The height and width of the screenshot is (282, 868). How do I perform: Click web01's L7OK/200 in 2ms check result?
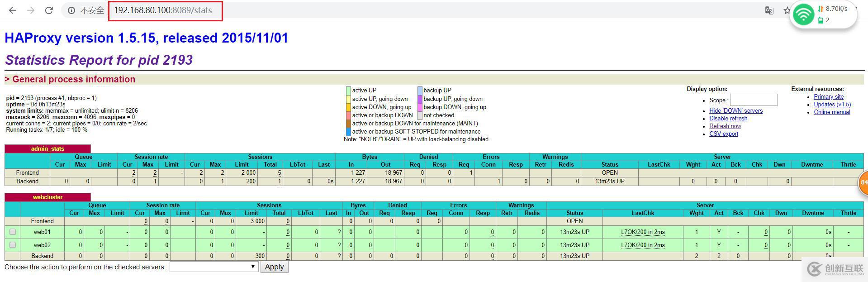point(643,232)
